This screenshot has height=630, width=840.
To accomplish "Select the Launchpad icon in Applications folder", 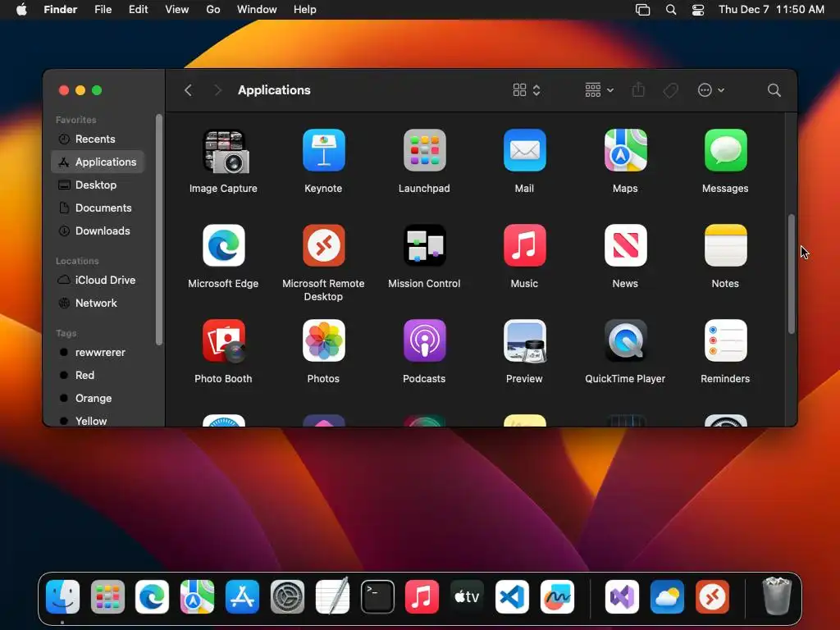I will point(424,151).
